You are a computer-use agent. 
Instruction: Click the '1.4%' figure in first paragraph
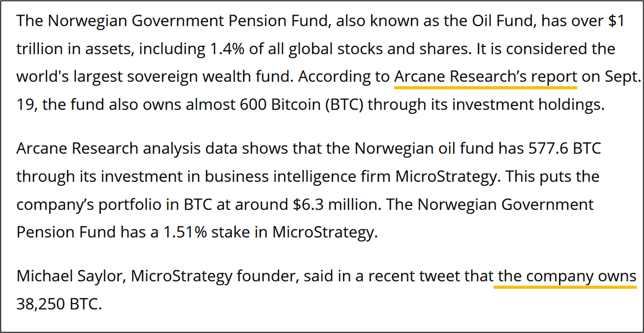click(221, 49)
